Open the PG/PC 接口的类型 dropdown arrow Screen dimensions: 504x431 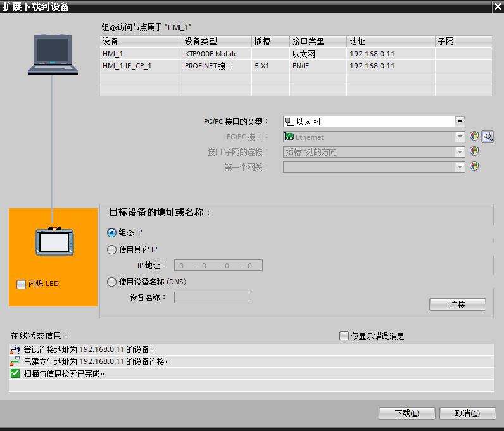pyautogui.click(x=460, y=122)
